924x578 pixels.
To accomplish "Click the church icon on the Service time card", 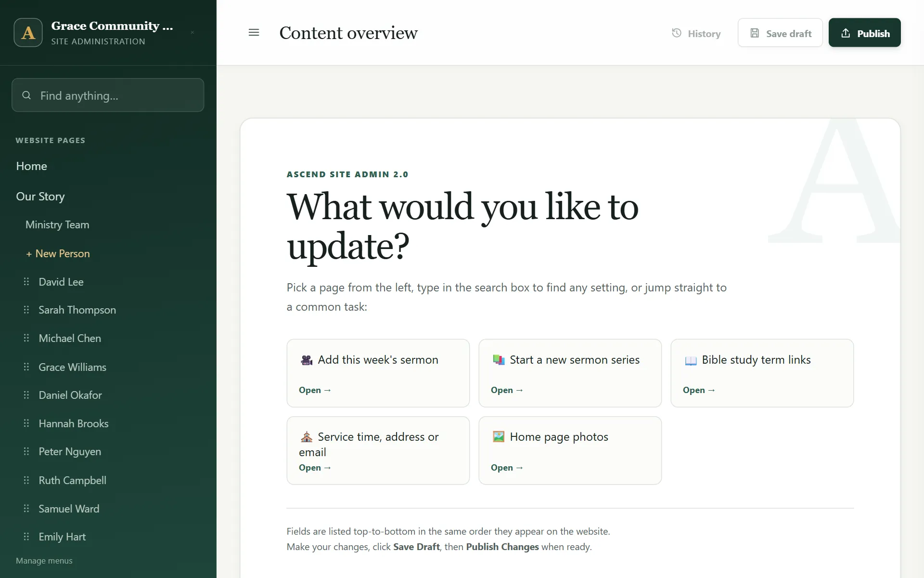I will (307, 437).
